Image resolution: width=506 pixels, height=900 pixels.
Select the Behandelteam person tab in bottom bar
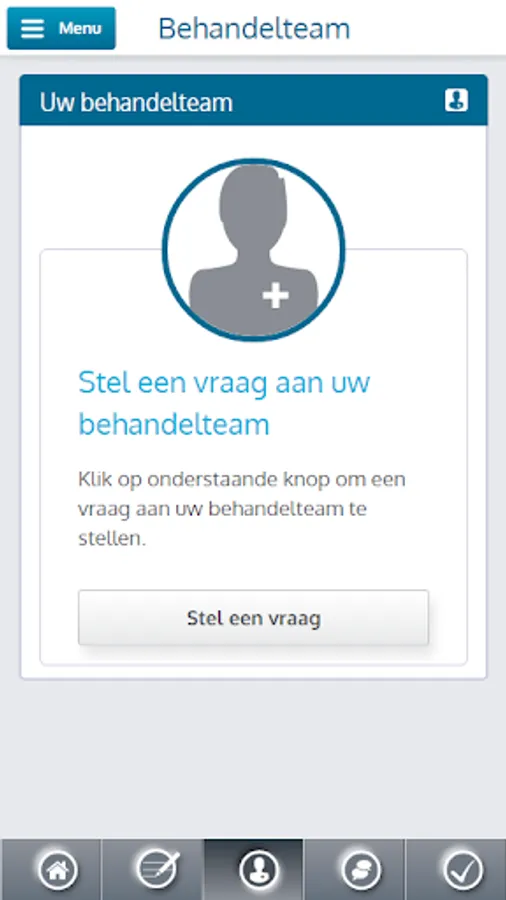point(259,870)
